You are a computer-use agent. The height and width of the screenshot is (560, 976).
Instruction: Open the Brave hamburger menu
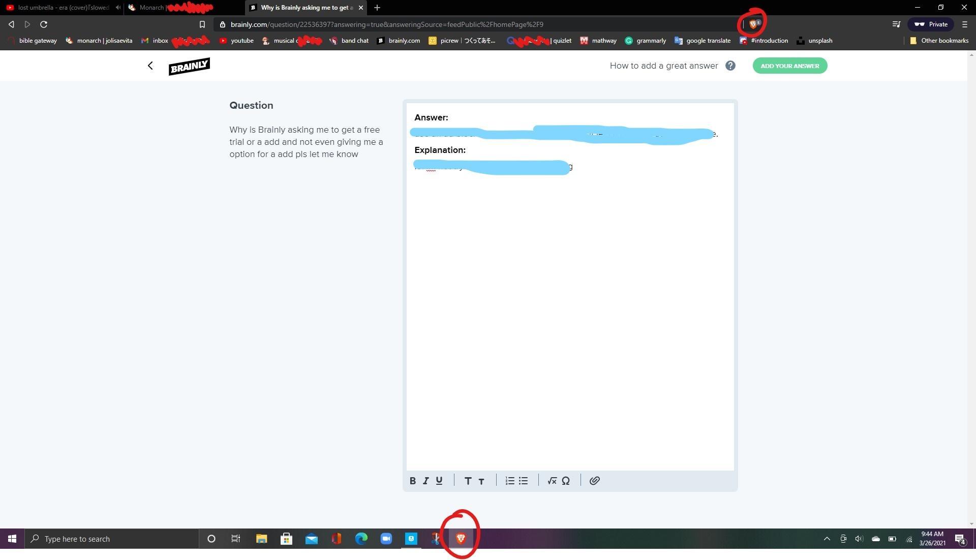[964, 24]
